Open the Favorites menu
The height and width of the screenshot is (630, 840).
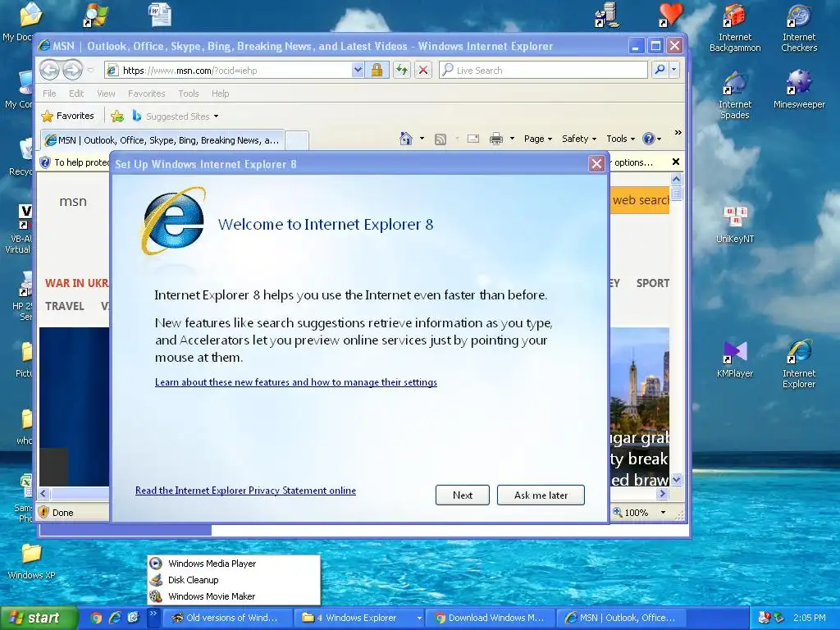[146, 94]
